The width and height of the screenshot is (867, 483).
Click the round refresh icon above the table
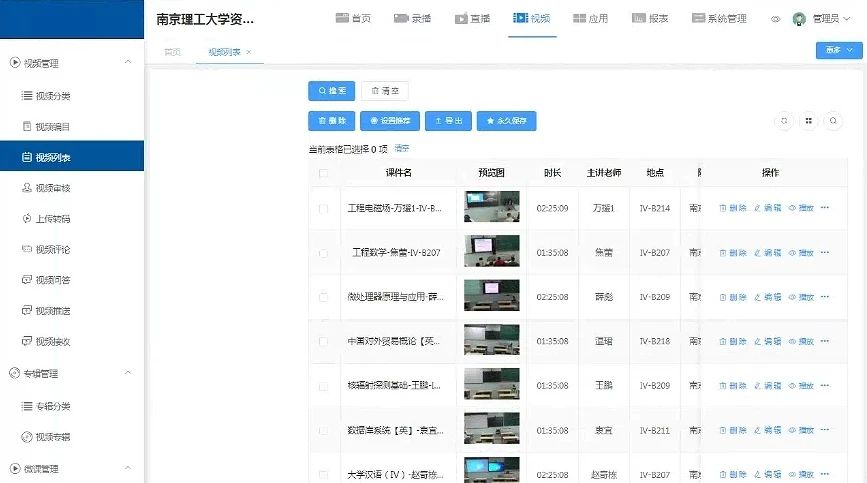pyautogui.click(x=784, y=121)
